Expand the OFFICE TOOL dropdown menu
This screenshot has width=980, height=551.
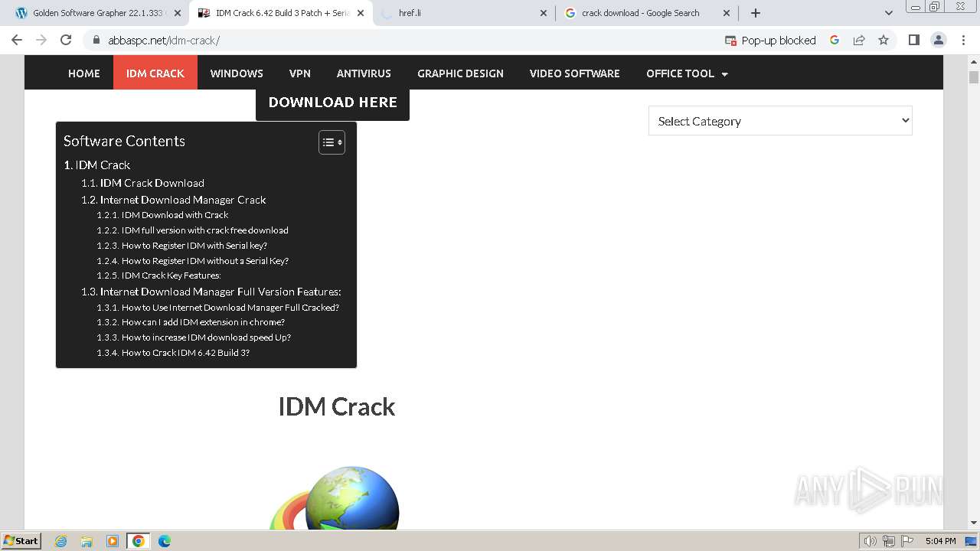687,73
